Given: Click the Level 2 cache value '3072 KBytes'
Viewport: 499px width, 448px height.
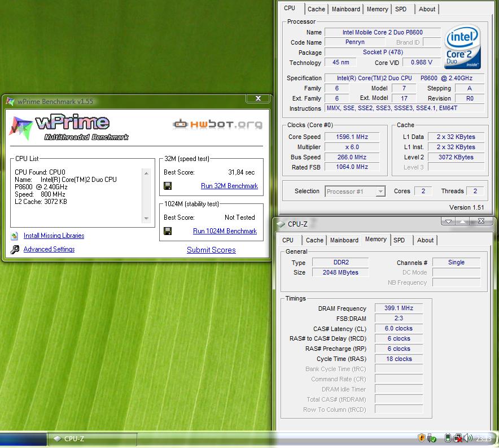Looking at the screenshot, I should pyautogui.click(x=456, y=157).
